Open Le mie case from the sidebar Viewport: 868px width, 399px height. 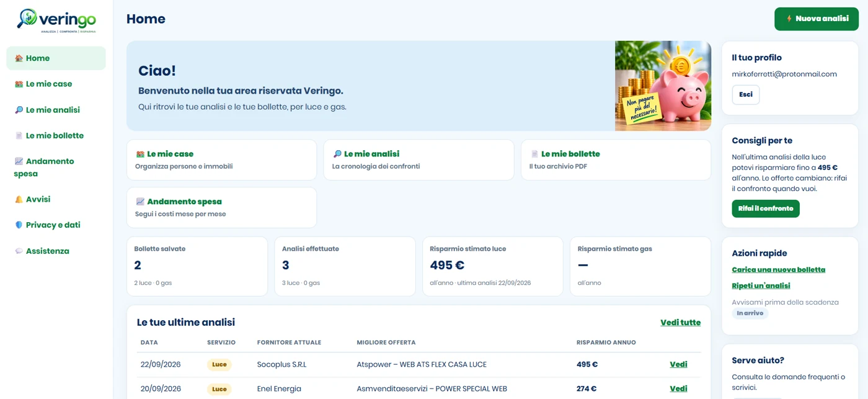pyautogui.click(x=56, y=84)
